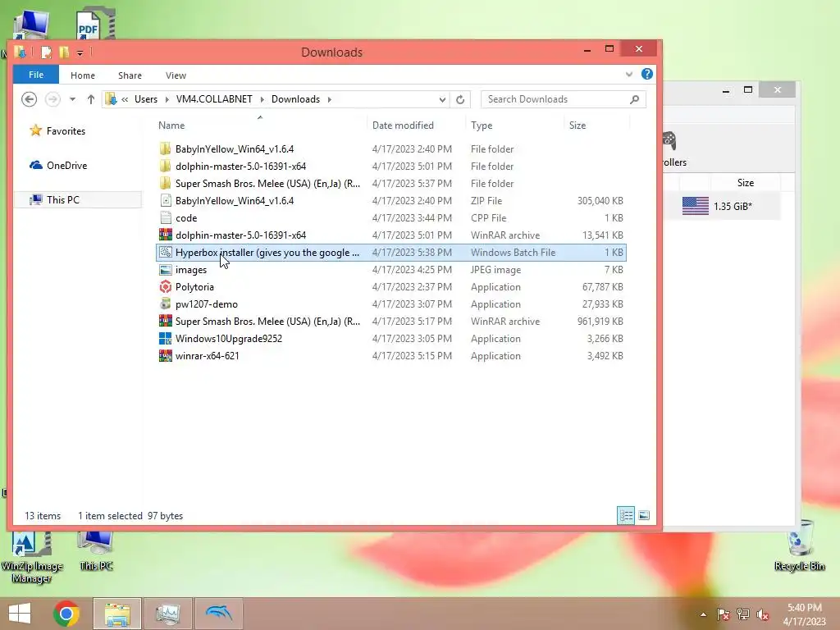Viewport: 840px width, 630px height.
Task: Select the Polytoria application icon
Action: click(166, 286)
